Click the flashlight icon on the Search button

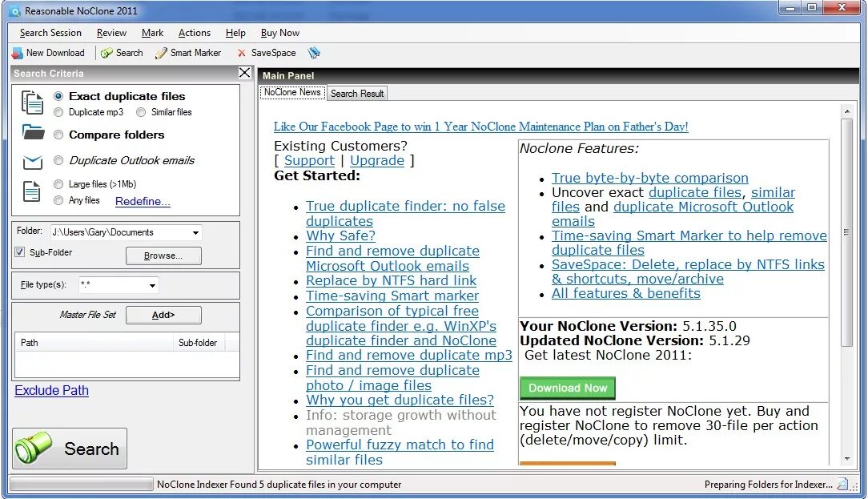tap(33, 448)
